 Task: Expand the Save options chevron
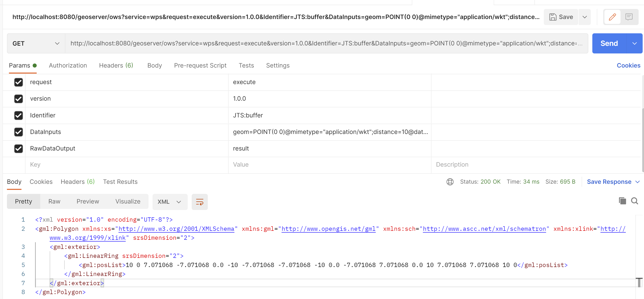click(x=584, y=17)
